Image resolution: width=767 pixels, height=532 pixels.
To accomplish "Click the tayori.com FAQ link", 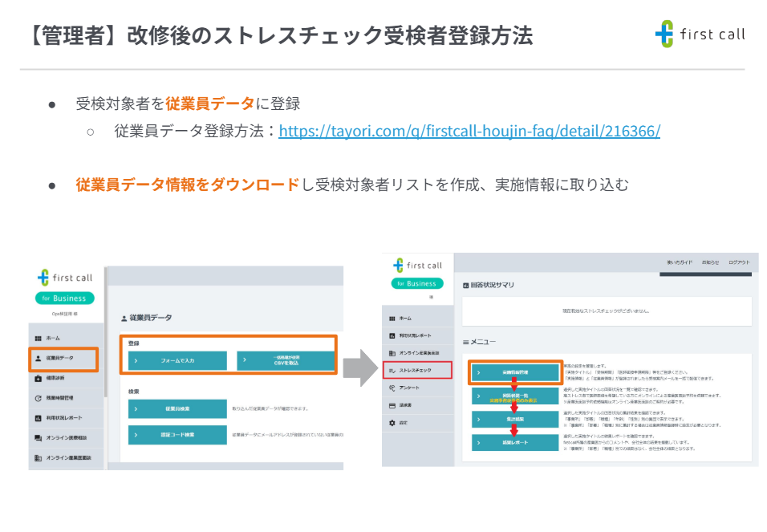I will pyautogui.click(x=469, y=132).
